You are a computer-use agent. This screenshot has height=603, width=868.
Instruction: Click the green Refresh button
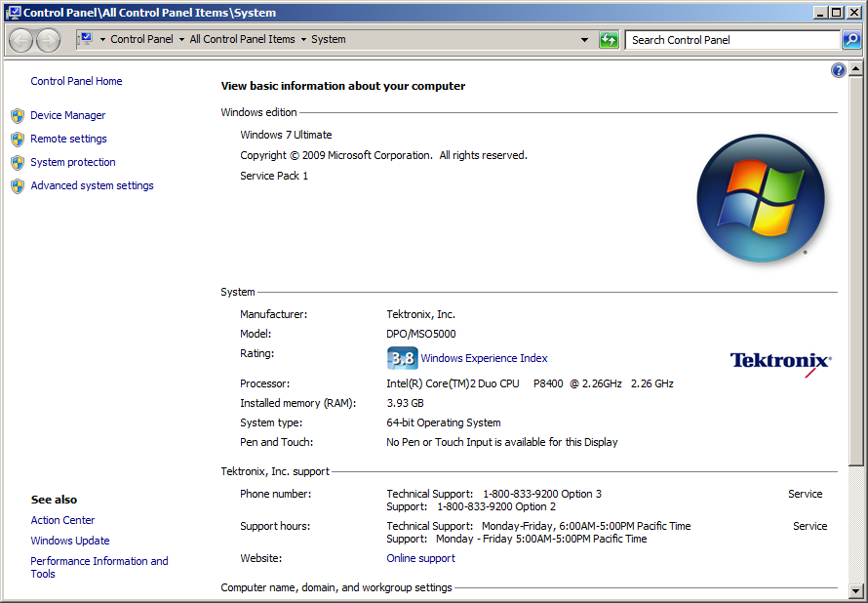pos(609,40)
